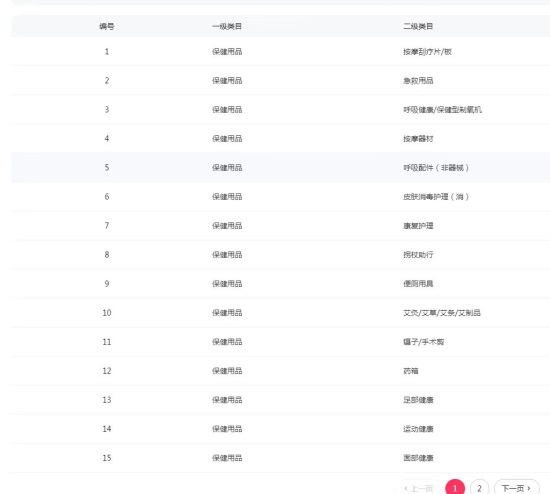Click the 按摩刮疗片/板 category cell
This screenshot has height=494, width=550.
(x=427, y=52)
